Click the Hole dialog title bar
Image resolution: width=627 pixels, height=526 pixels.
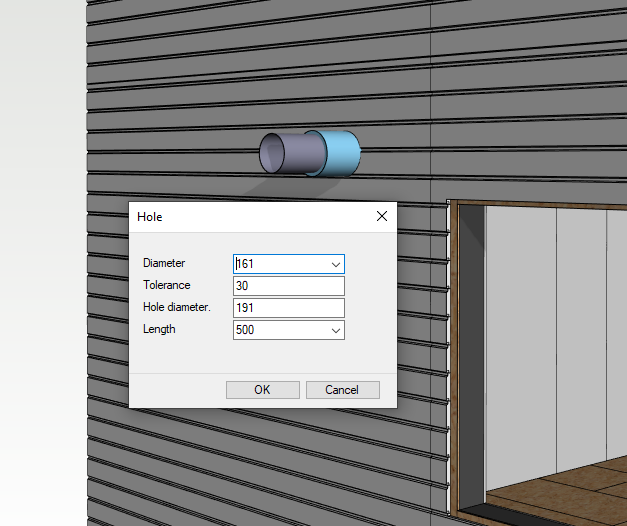click(x=250, y=216)
